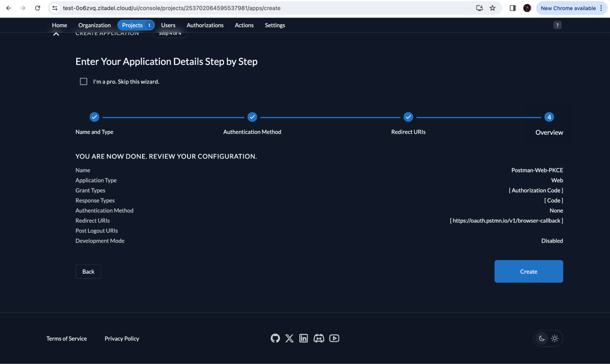Click the YouTube icon in footer

pos(334,338)
